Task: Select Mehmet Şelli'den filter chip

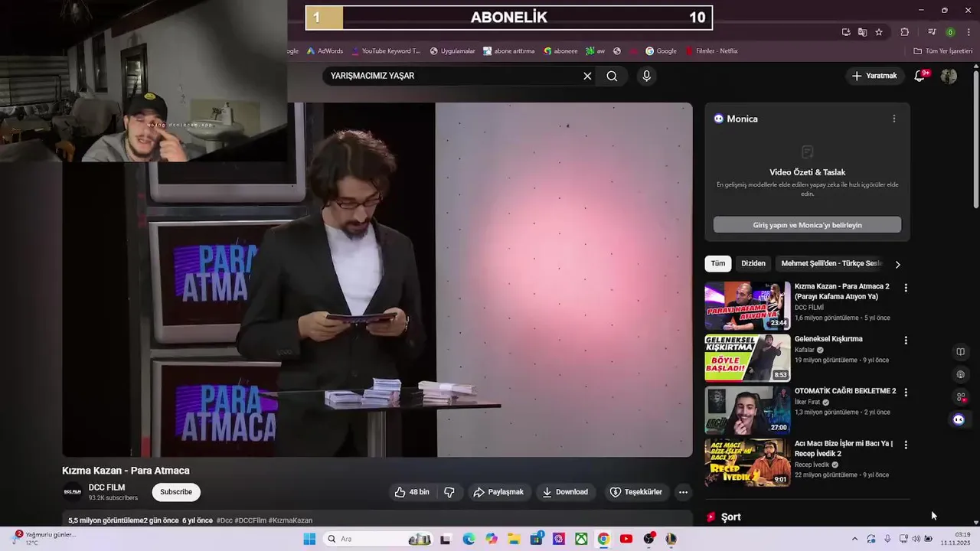Action: [831, 263]
